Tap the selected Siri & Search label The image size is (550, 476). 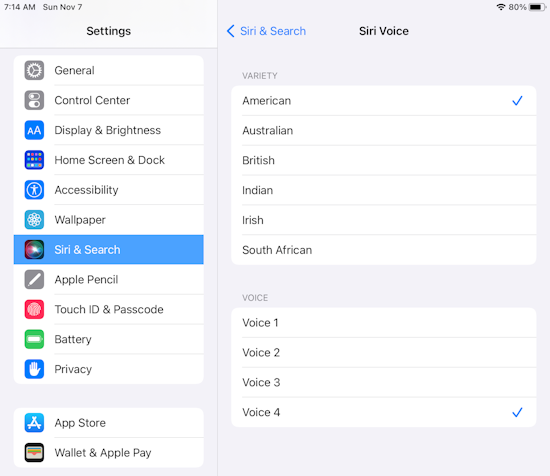(87, 250)
